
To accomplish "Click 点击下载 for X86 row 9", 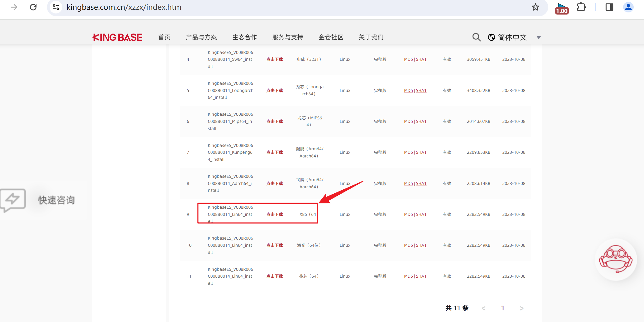I will pos(274,214).
